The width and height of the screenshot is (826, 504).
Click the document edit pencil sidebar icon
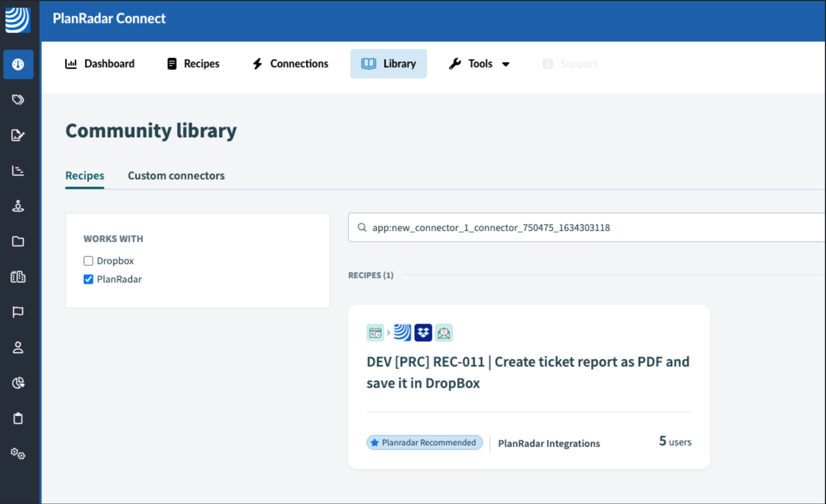tap(18, 135)
